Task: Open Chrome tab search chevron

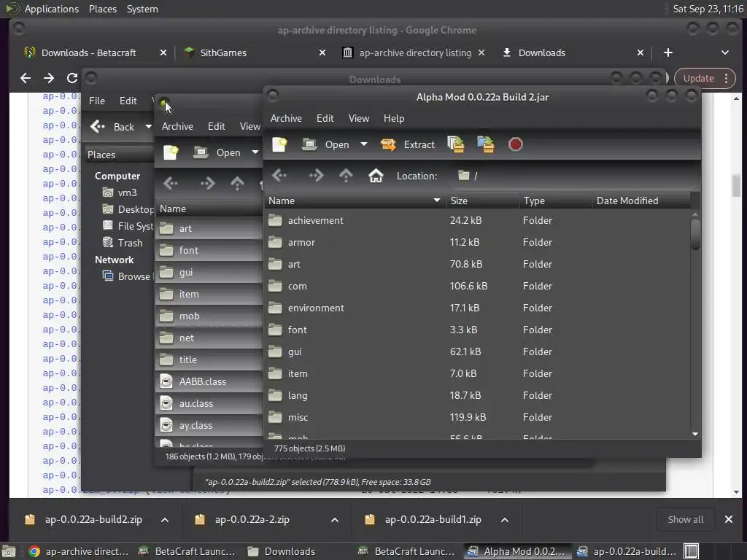Action: pyautogui.click(x=724, y=52)
